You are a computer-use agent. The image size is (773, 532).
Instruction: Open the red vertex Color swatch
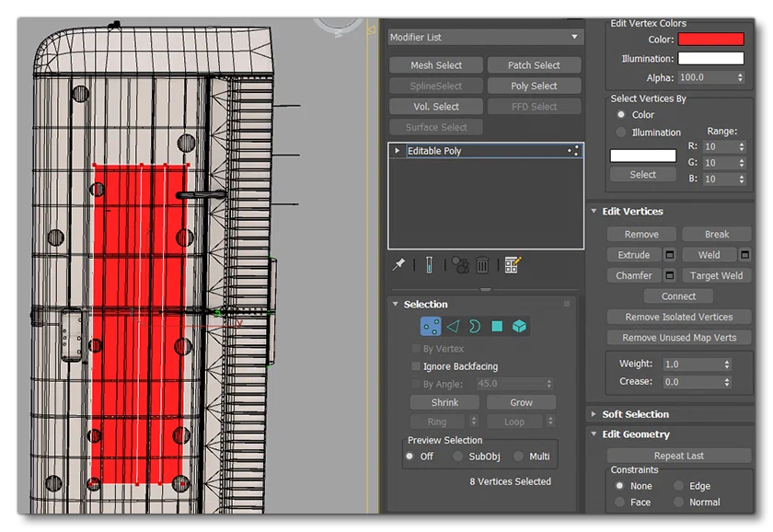click(x=710, y=40)
